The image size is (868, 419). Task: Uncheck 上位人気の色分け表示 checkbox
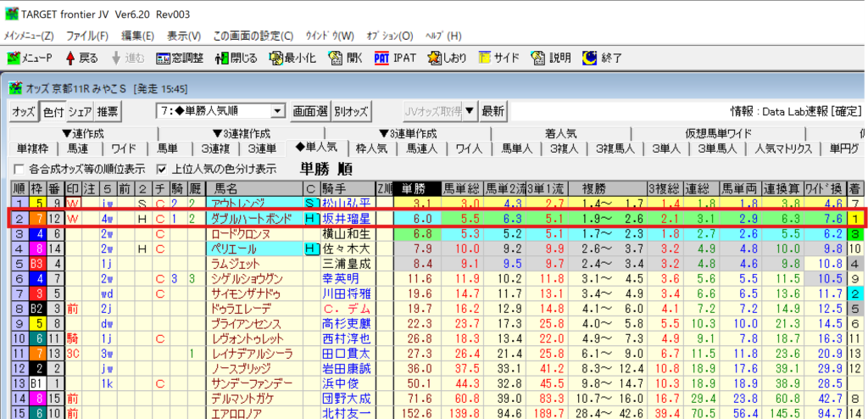162,168
